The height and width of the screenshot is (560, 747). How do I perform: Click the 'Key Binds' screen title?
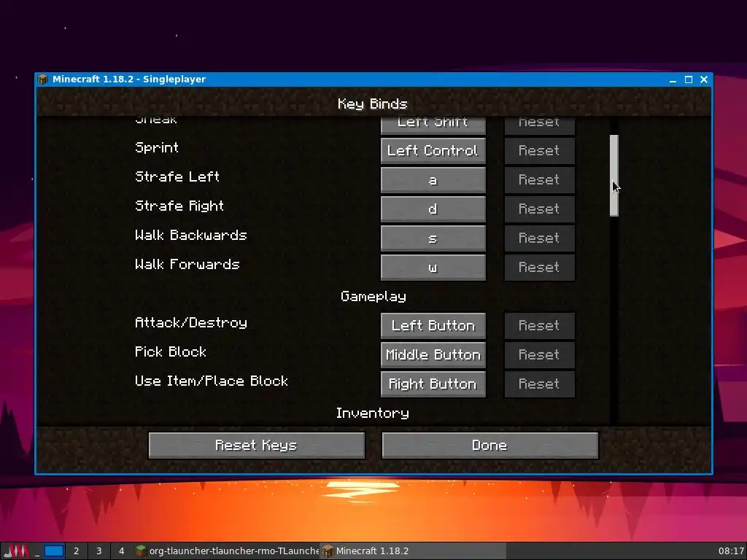(x=373, y=104)
